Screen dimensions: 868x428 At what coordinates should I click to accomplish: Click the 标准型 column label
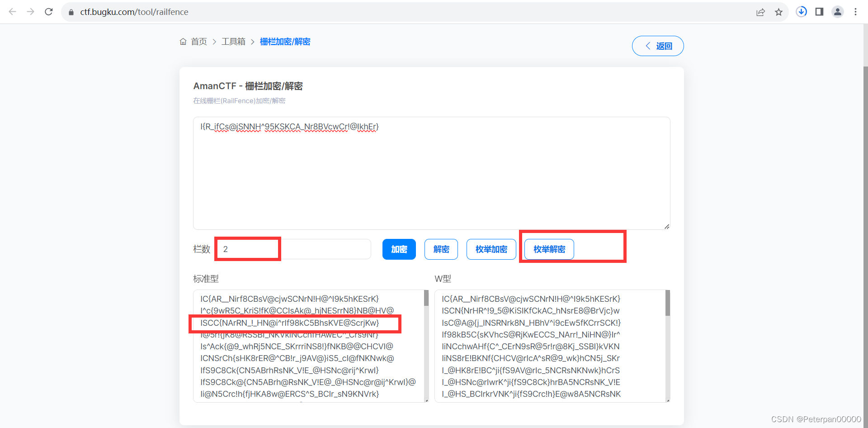pyautogui.click(x=206, y=279)
